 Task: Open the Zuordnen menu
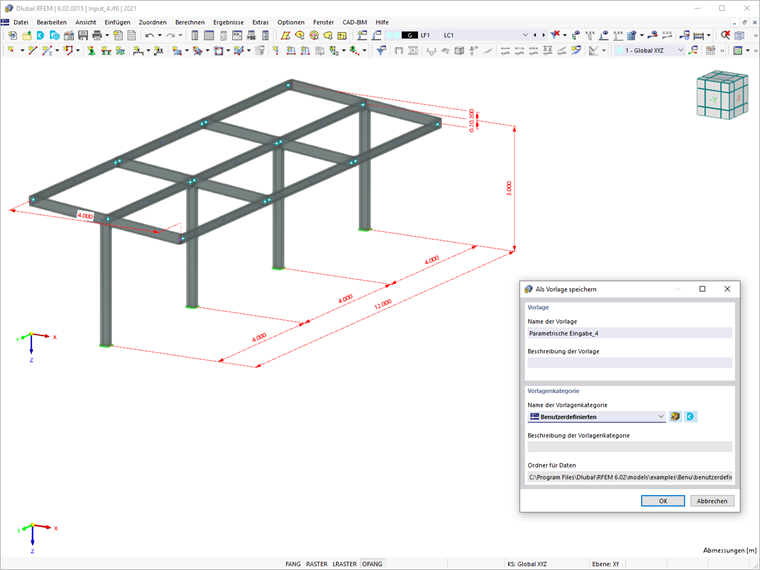[153, 22]
